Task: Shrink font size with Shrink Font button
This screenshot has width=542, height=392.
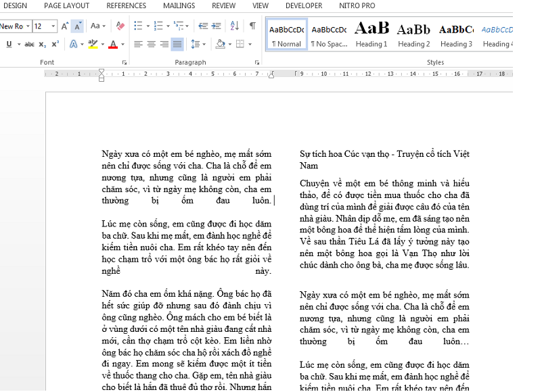Action: coord(77,26)
